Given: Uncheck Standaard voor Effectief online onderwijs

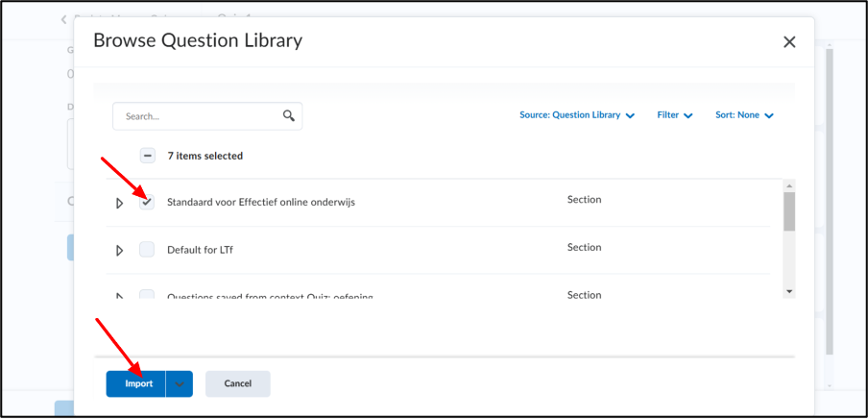Looking at the screenshot, I should point(147,202).
